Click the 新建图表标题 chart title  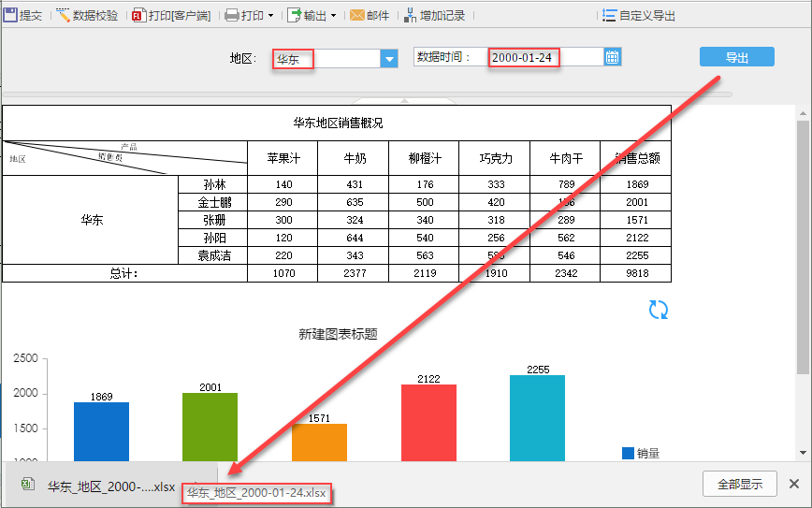[338, 334]
